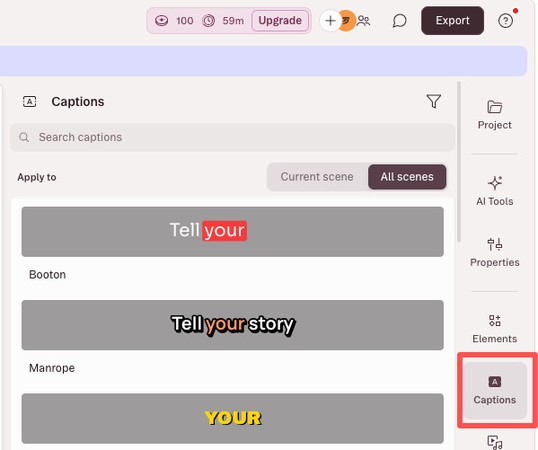Screen dimensions: 538x450
Task: Switch apply to Current scene
Action: tap(317, 177)
